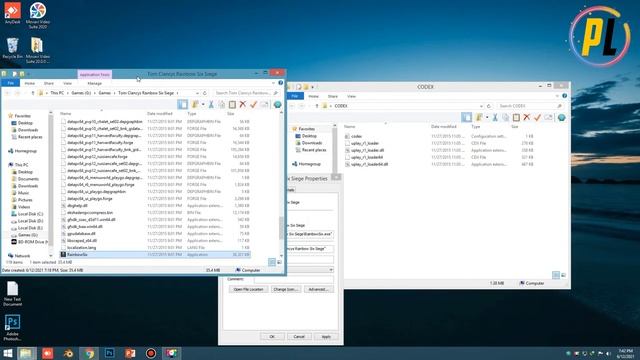Open the Home tab in the Rainbow Six Siege window

(29, 83)
